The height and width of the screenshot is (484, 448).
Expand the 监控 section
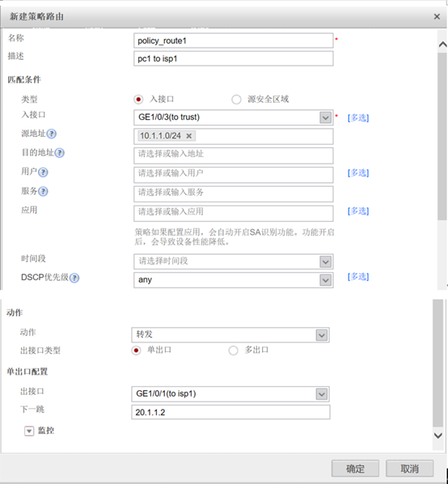pyautogui.click(x=29, y=431)
